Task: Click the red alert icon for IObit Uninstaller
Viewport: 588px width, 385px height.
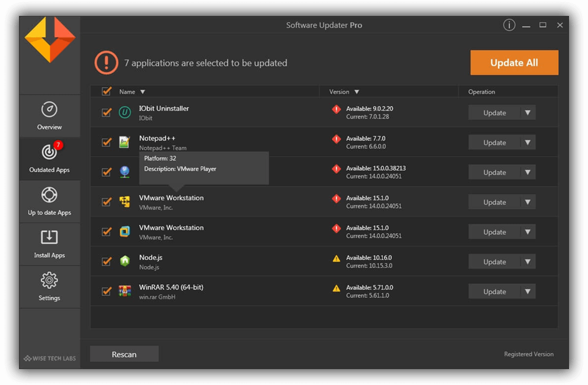Action: click(336, 109)
